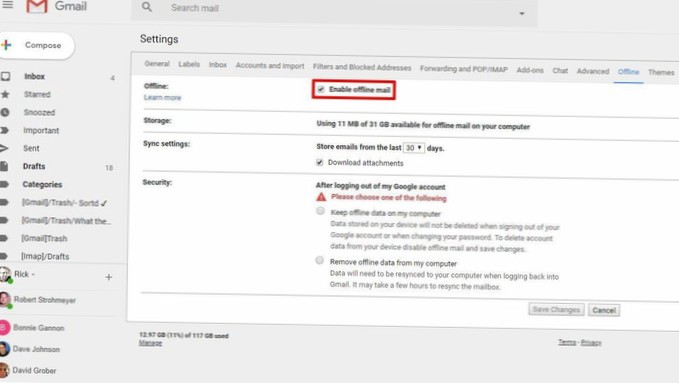Open the search options dropdown arrow
679x383 pixels.
coord(522,13)
